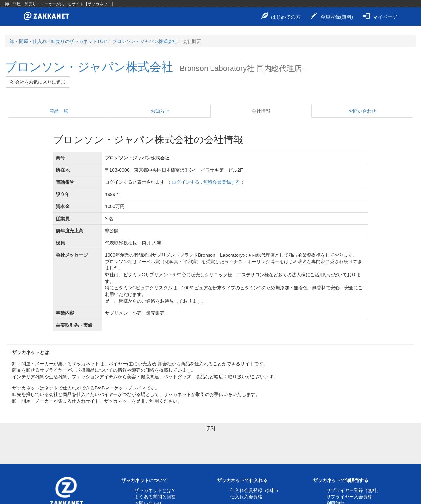Click the address text 〒103-0006
Screen dimensions: 421x504
pyautogui.click(x=117, y=170)
